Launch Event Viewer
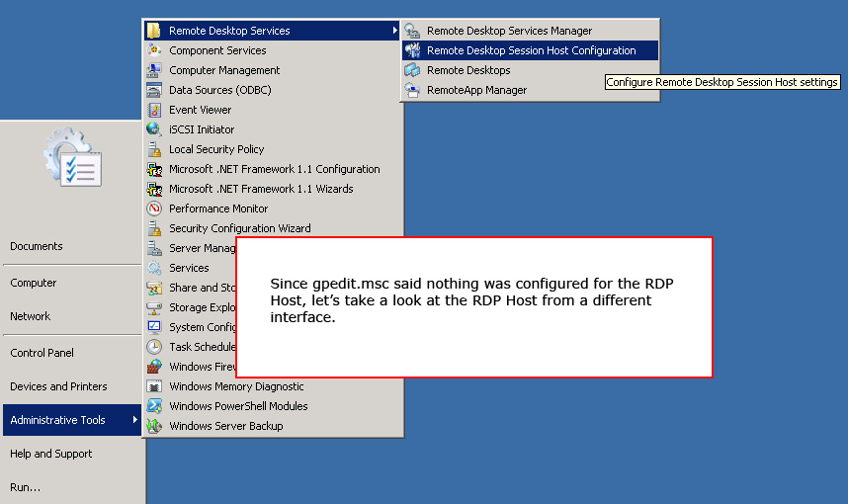 273,110
